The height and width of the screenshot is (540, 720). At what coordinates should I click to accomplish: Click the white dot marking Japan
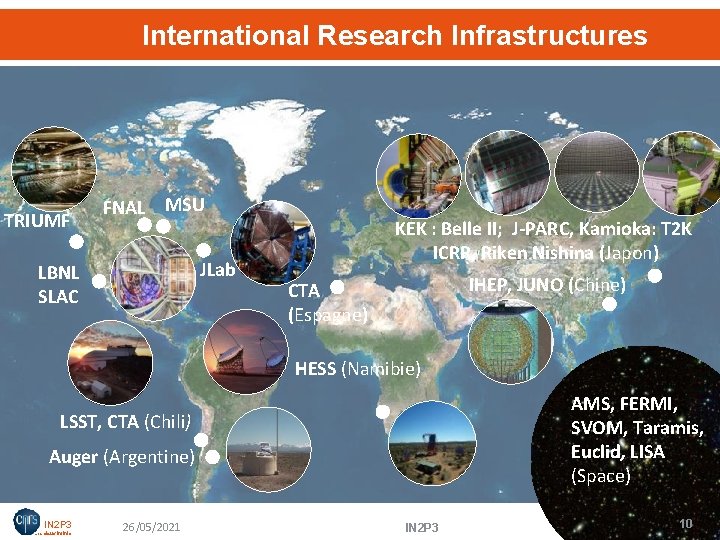click(x=655, y=276)
